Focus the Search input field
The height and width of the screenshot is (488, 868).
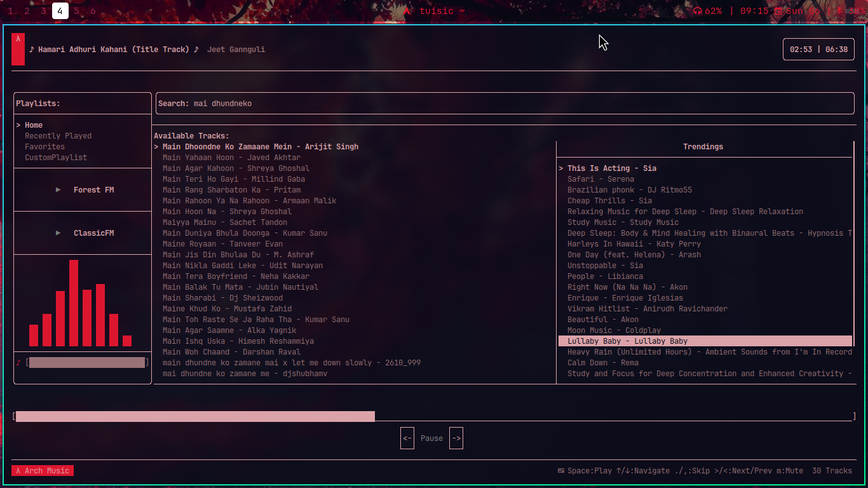coord(505,104)
